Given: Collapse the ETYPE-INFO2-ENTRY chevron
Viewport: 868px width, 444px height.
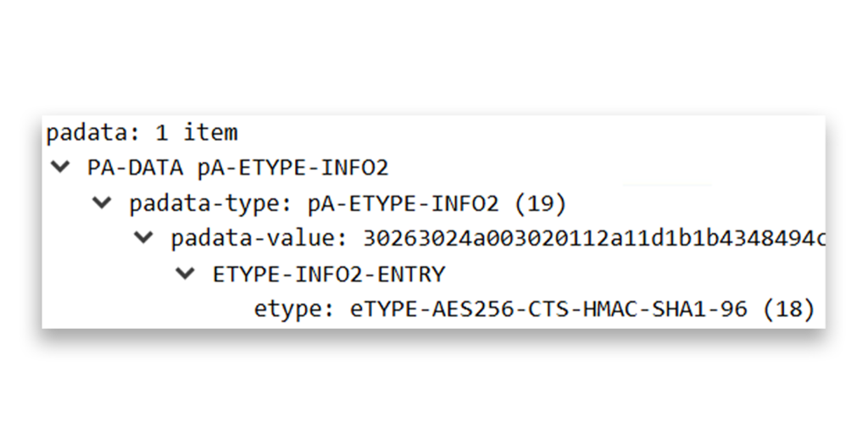Looking at the screenshot, I should click(185, 273).
